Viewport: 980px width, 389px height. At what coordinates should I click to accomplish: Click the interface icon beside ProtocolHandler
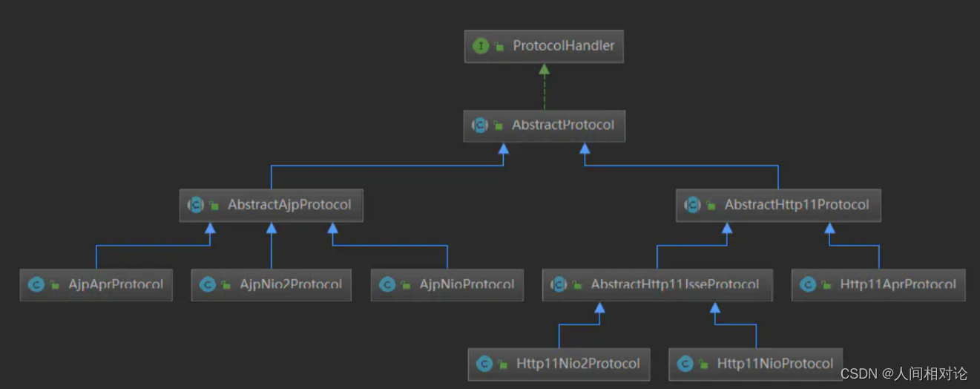481,46
